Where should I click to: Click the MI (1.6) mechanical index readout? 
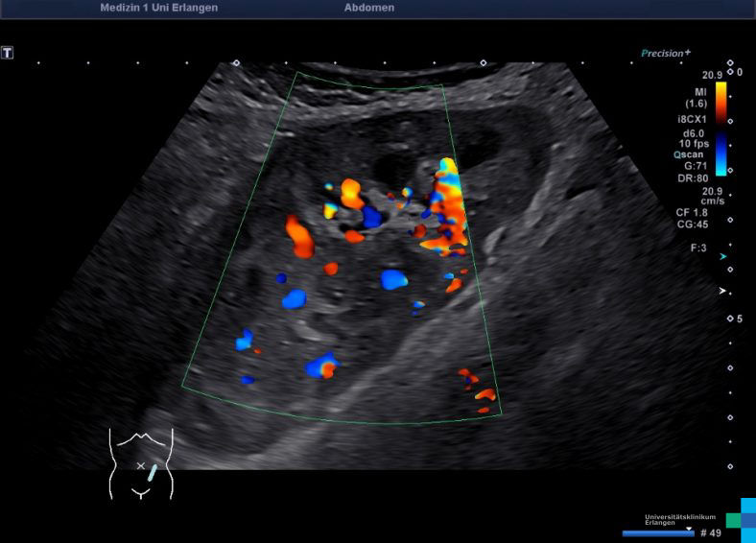[696, 97]
